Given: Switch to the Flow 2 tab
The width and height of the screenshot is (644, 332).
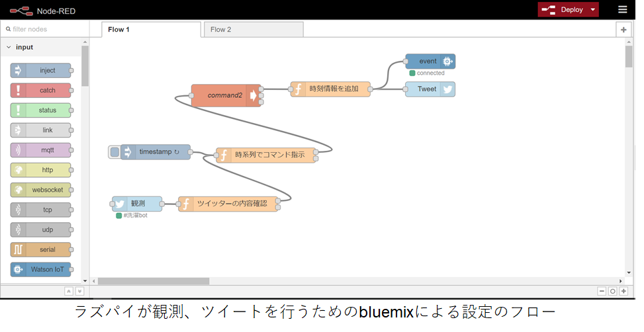Looking at the screenshot, I should pos(253,30).
